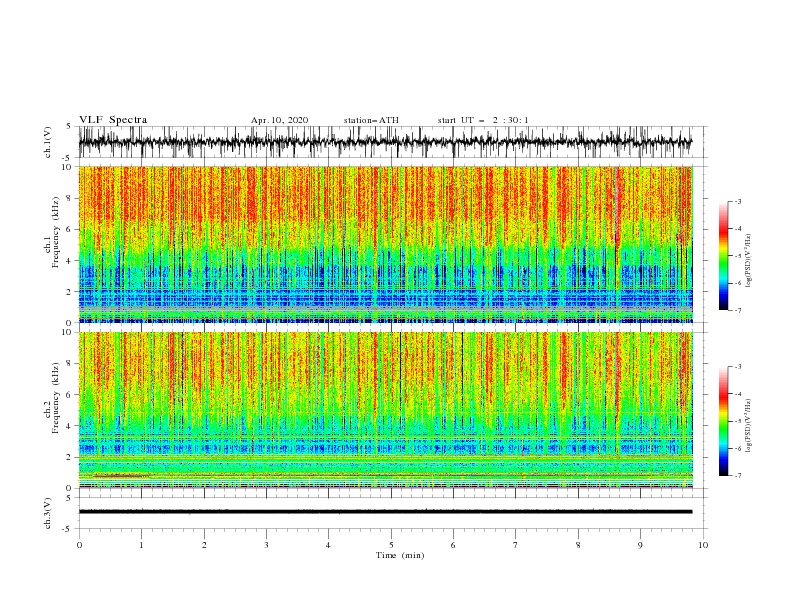This screenshot has width=792, height=612.
Task: Click the 6 kHz tick label of ch.1
Action: 69,229
